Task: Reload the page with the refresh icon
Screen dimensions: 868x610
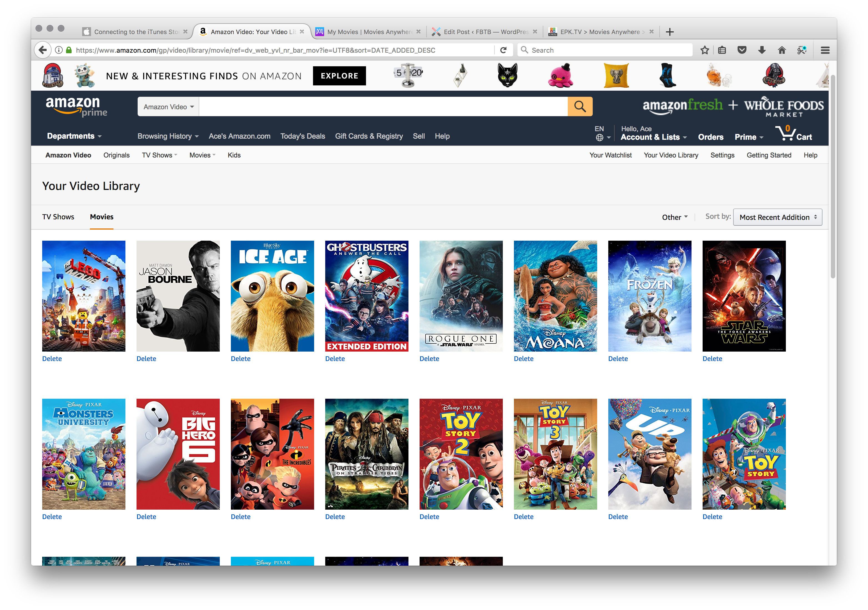Action: pos(503,50)
